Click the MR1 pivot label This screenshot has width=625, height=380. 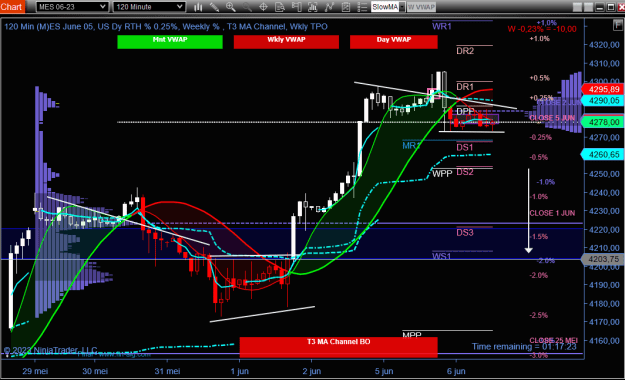pyautogui.click(x=411, y=146)
